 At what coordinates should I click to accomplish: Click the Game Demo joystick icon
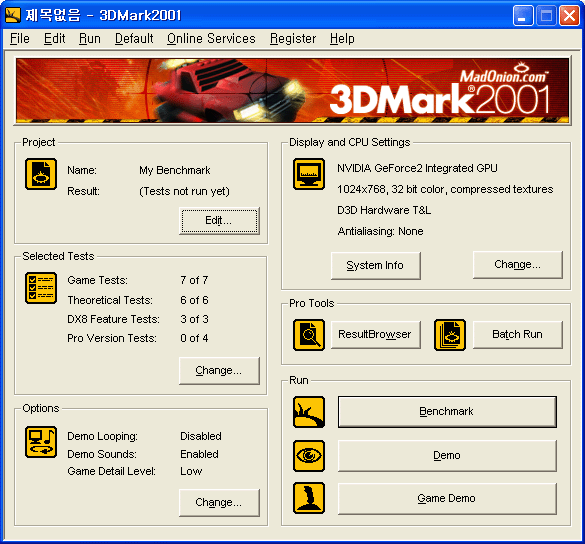[309, 498]
